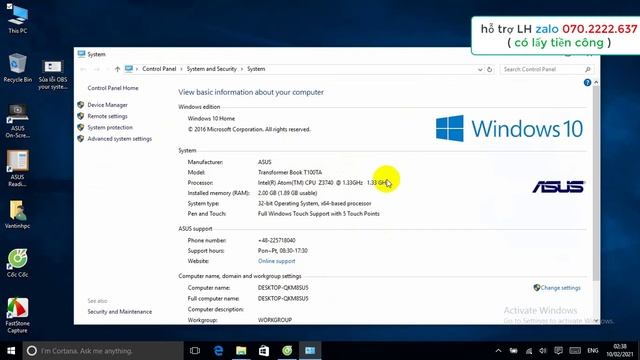The height and width of the screenshot is (360, 640).
Task: Click the Back navigation arrow
Action: [83, 69]
